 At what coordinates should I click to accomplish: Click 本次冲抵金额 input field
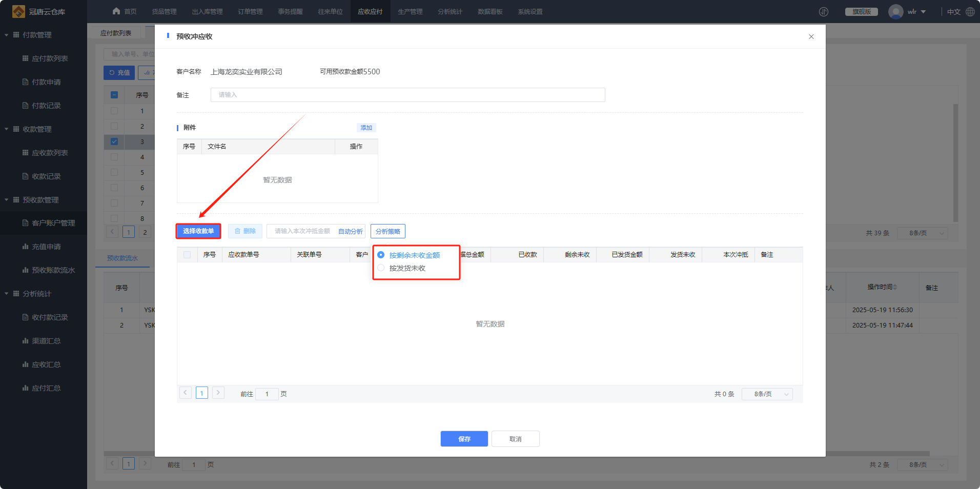(x=301, y=231)
